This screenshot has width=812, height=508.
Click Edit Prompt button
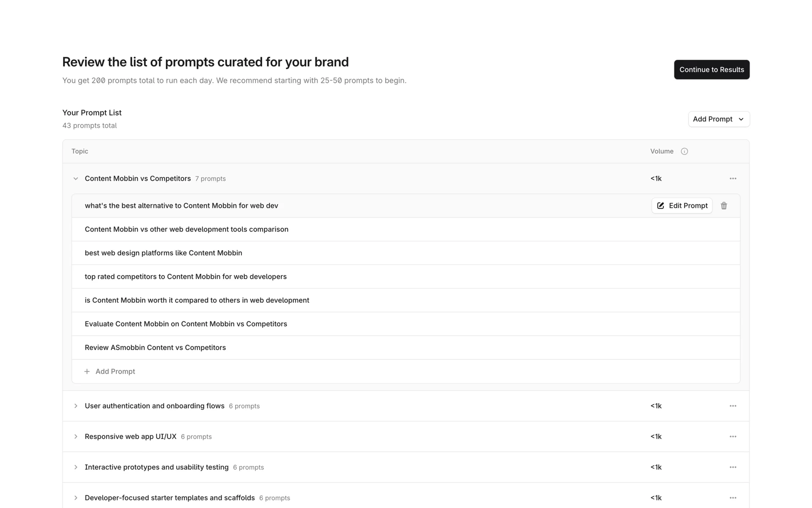(x=682, y=206)
